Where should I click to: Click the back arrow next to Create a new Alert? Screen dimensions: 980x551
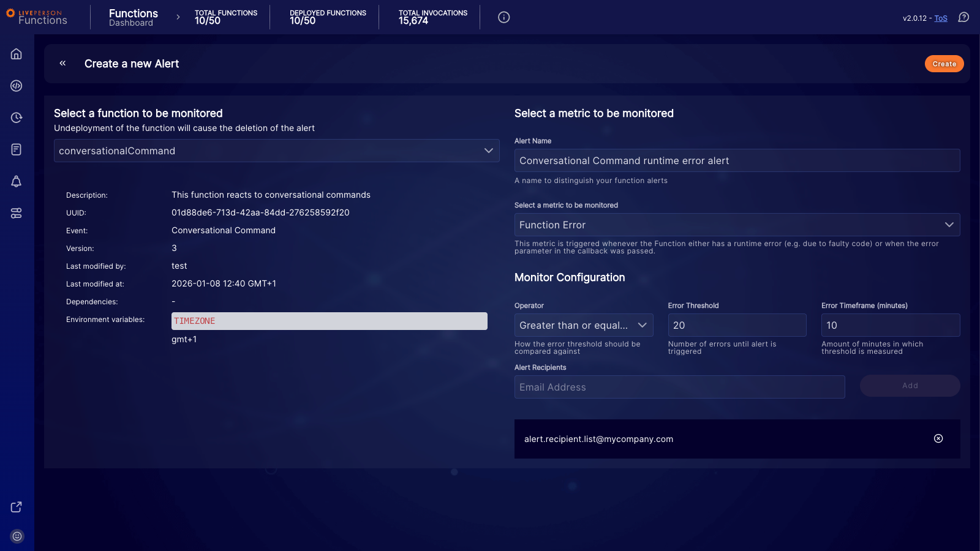click(62, 63)
